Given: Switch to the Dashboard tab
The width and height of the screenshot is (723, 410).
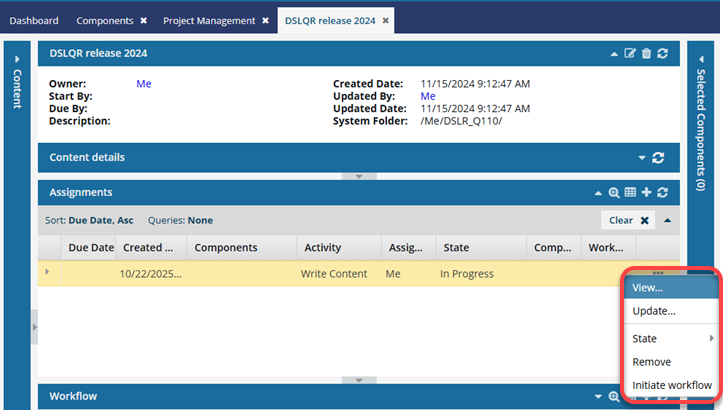Looking at the screenshot, I should click(34, 20).
